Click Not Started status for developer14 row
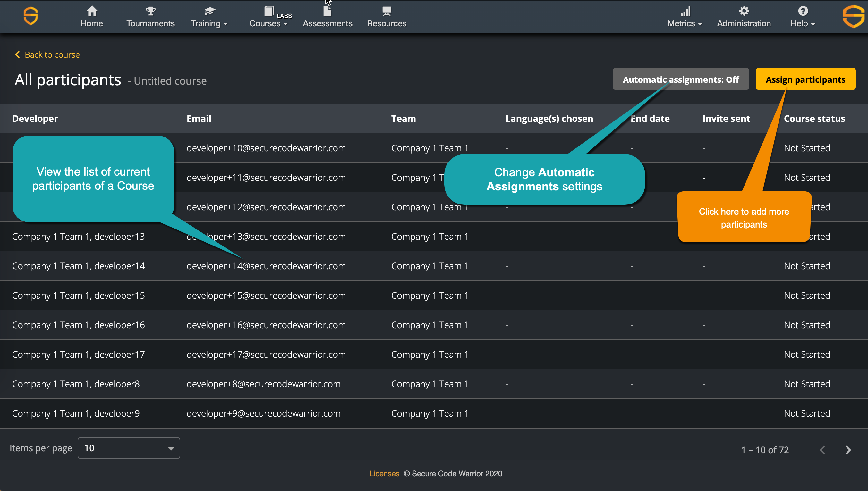 click(x=807, y=266)
